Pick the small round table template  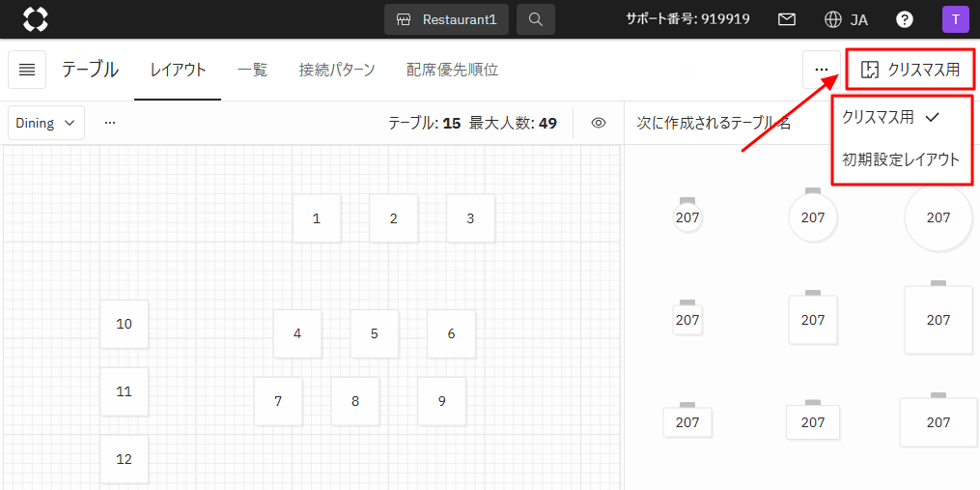[x=687, y=216]
